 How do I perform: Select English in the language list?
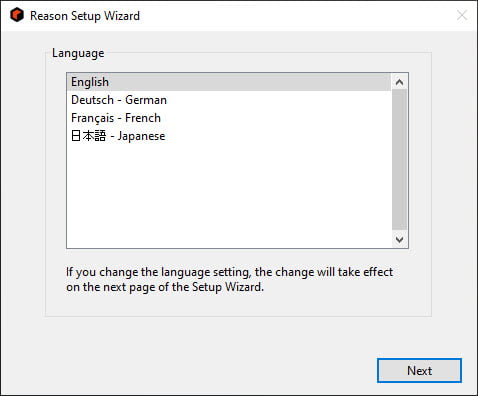(229, 82)
